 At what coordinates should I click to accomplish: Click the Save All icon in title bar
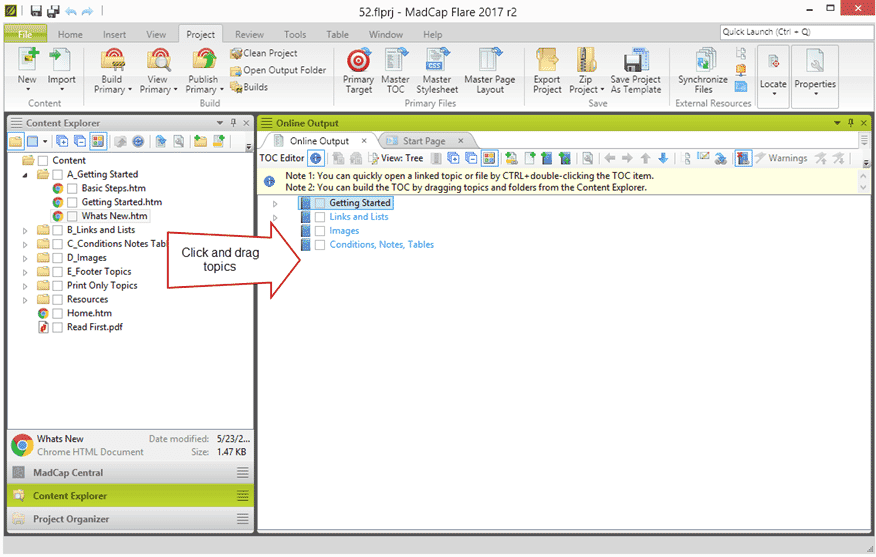pyautogui.click(x=53, y=11)
